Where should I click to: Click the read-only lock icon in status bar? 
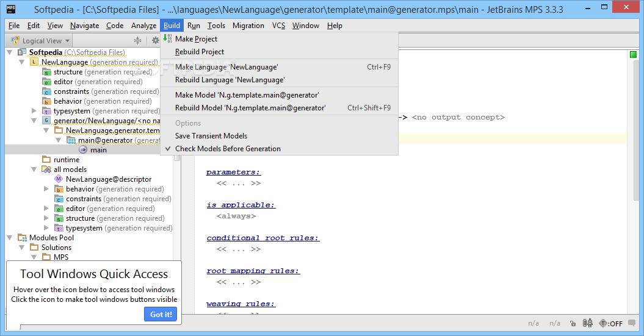coord(573,324)
